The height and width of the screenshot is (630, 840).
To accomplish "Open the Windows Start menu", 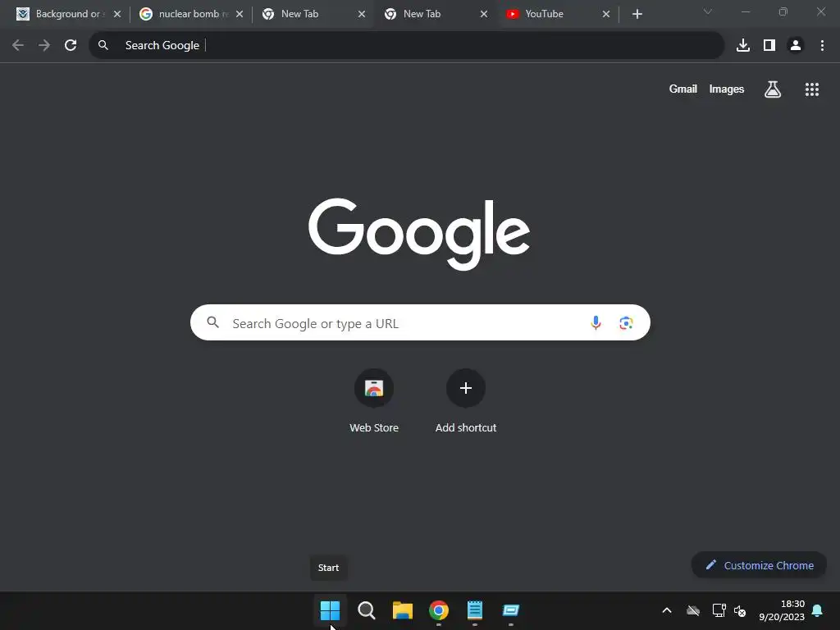I will point(330,610).
